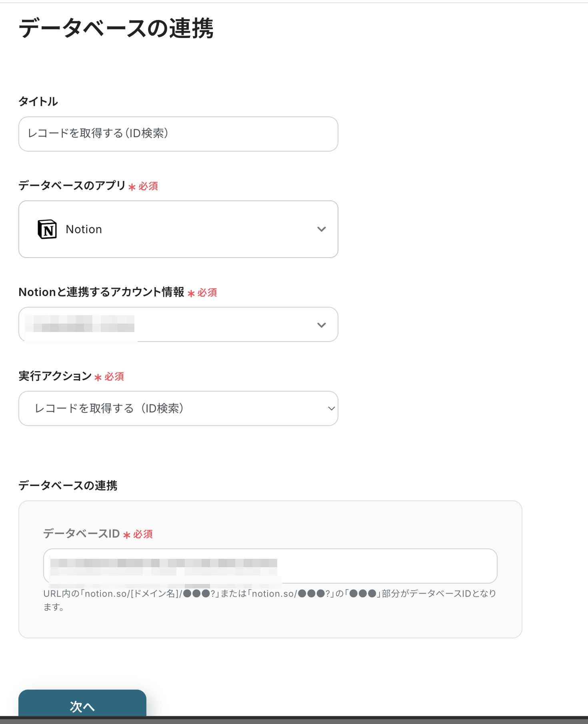Screen dimensions: 588x724
Task: Click the 必須 marker beside データベースID
Action: pyautogui.click(x=143, y=534)
